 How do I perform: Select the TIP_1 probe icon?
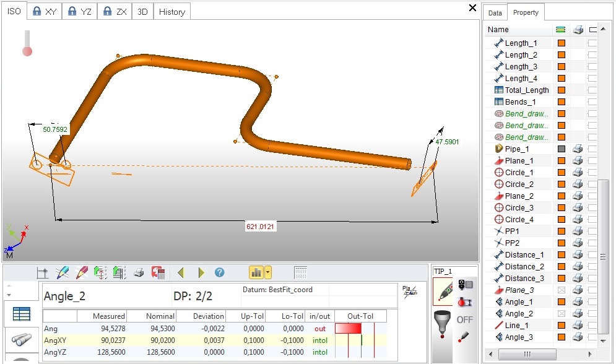pyautogui.click(x=443, y=290)
